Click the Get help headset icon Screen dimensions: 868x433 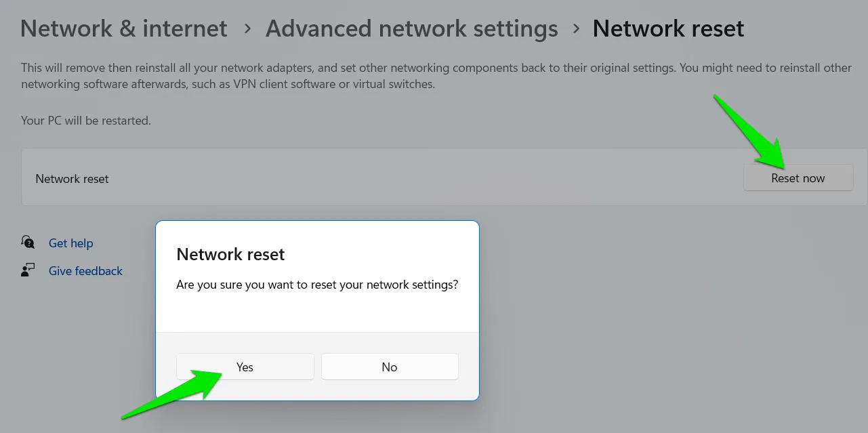click(28, 243)
